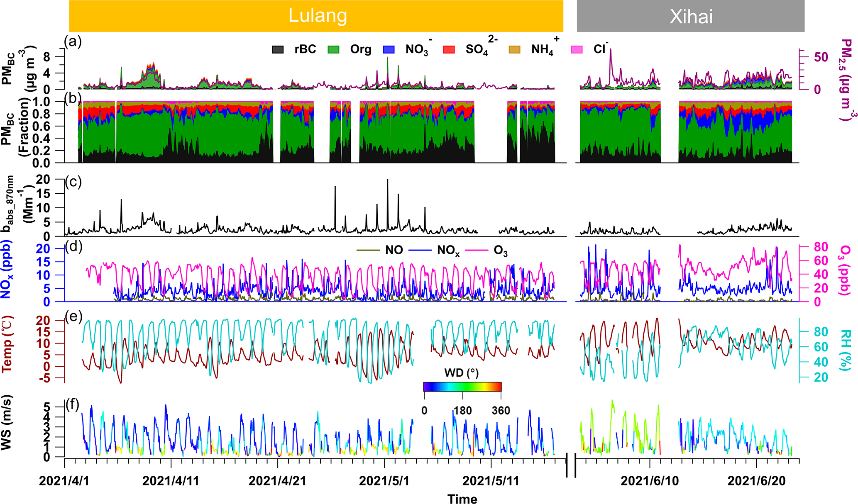This screenshot has width=858, height=504.
Task: Click the panel (c) label
Action: tap(73, 182)
